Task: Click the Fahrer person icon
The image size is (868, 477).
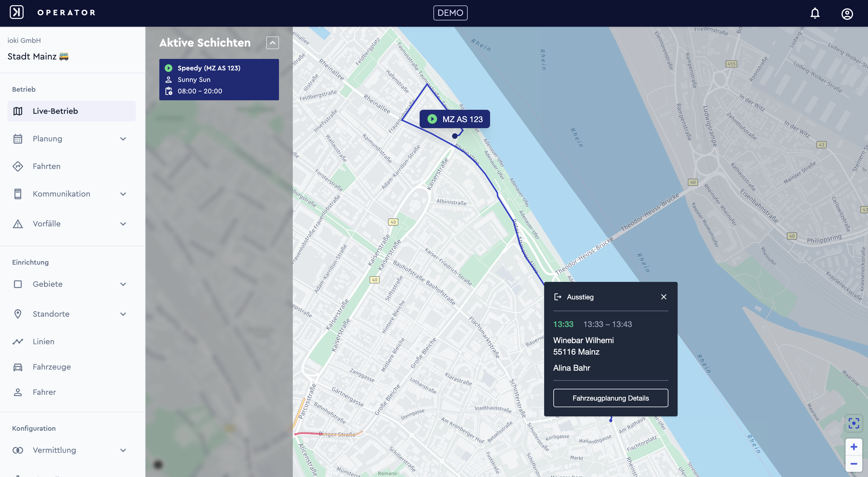Action: (18, 393)
